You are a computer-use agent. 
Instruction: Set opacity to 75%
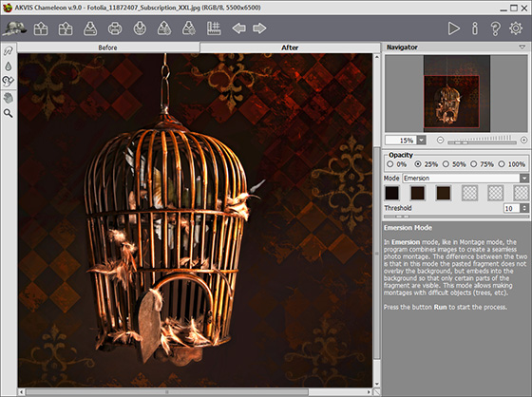[x=474, y=164]
